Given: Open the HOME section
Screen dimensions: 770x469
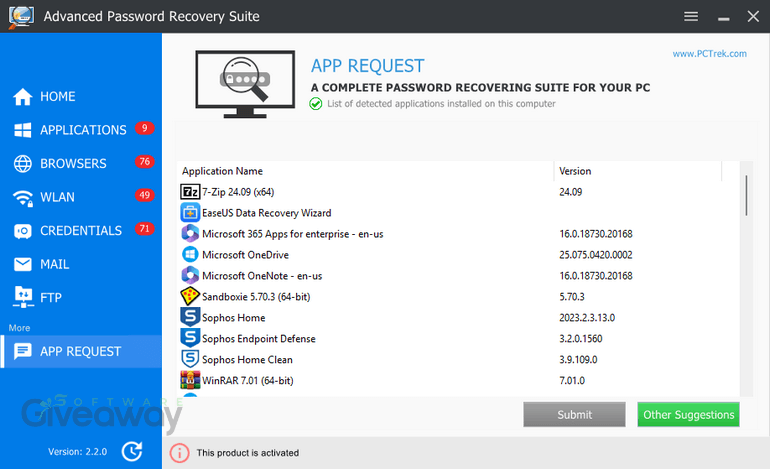Looking at the screenshot, I should [57, 97].
